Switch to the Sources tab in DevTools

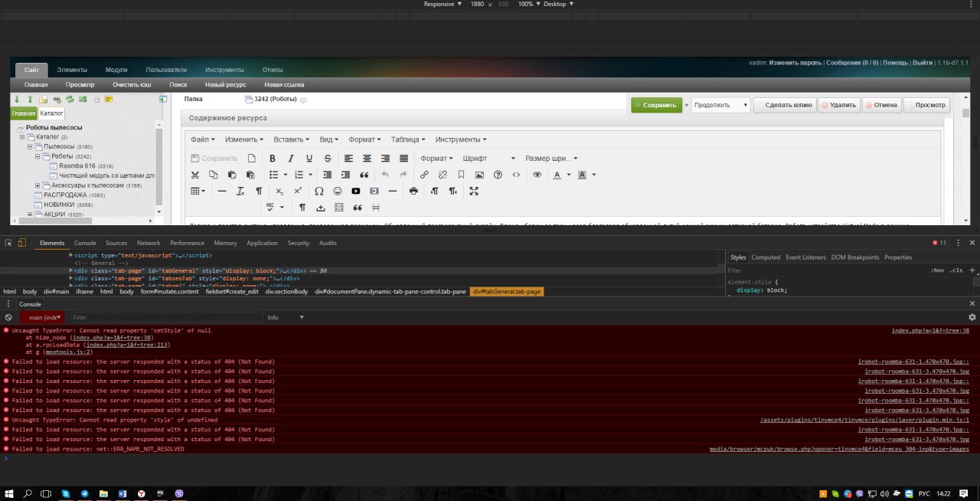click(x=116, y=243)
